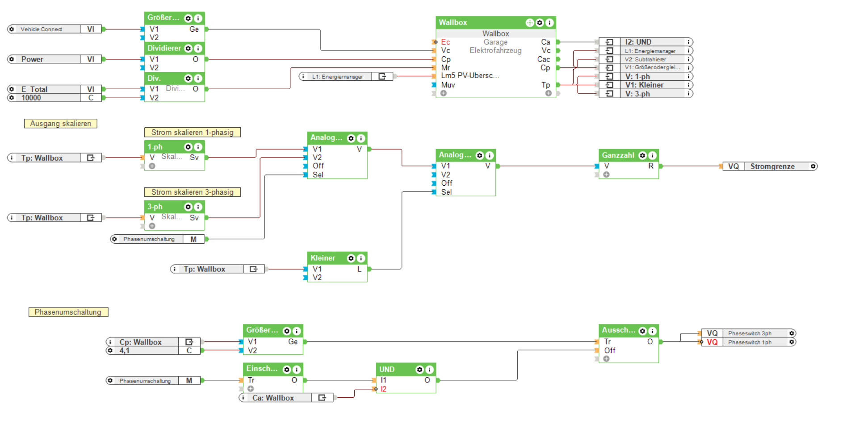Open gear settings of the 1-ph block

click(x=188, y=147)
